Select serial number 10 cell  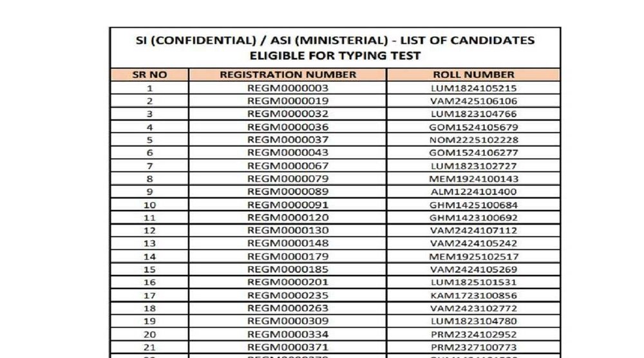[149, 205]
